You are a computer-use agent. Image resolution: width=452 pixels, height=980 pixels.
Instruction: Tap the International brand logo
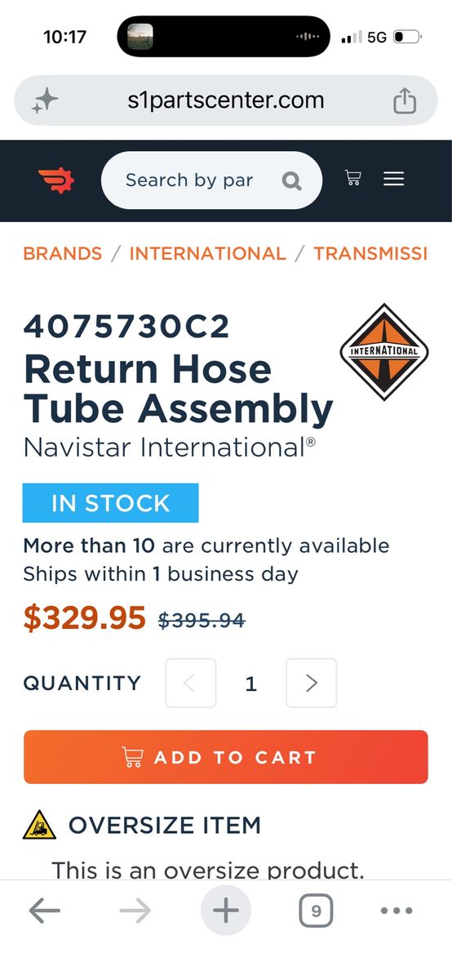pos(383,352)
